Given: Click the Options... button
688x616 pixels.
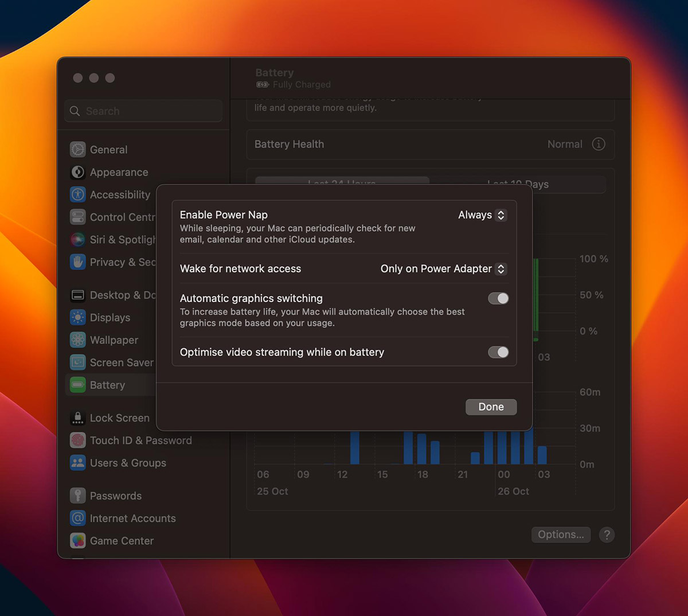Looking at the screenshot, I should (561, 535).
